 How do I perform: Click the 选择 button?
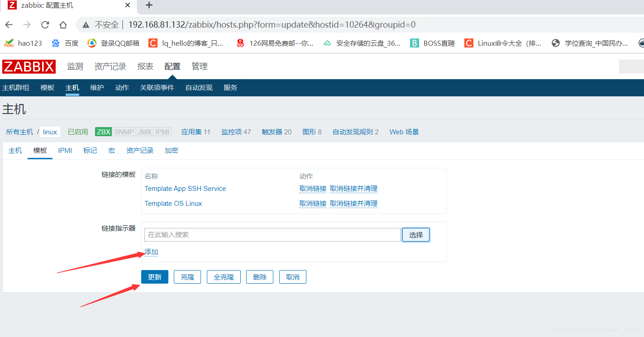(416, 235)
